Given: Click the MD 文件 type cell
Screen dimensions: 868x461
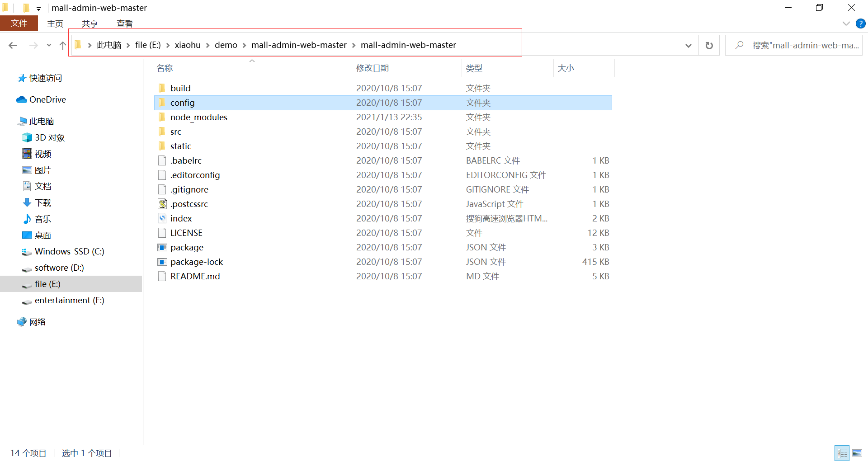Looking at the screenshot, I should (482, 276).
